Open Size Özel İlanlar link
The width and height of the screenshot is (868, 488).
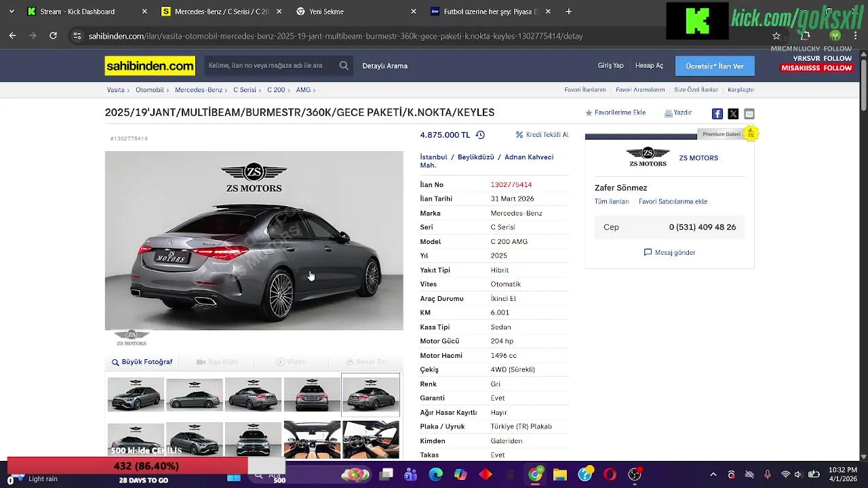[x=696, y=89]
